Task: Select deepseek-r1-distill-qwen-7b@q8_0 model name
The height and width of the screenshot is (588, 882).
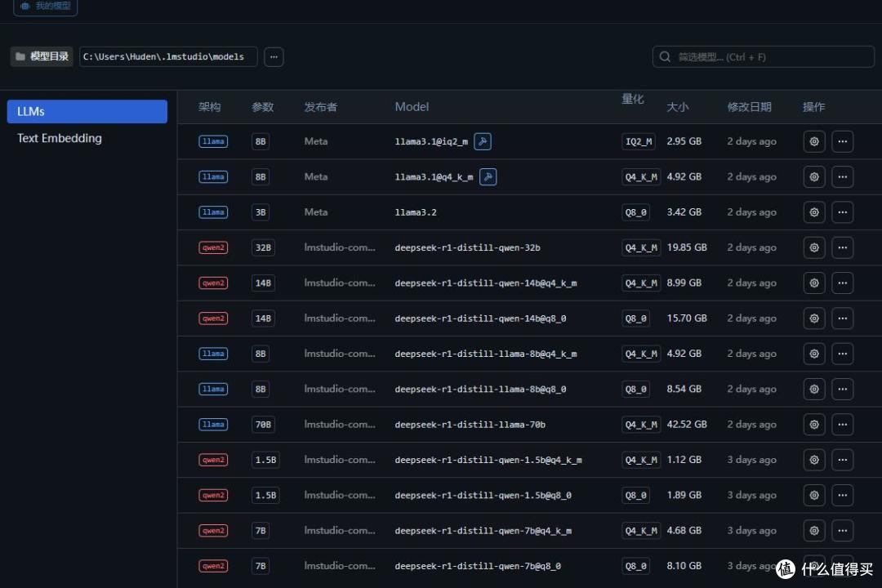Action: pos(478,566)
